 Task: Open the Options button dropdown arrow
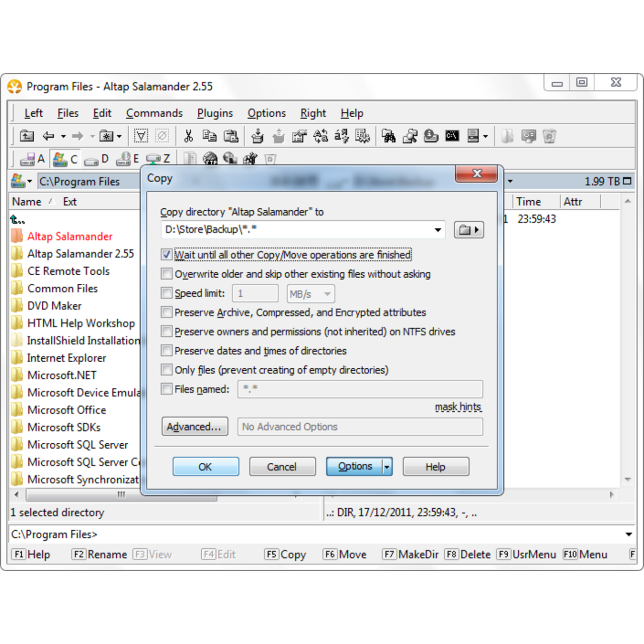click(386, 466)
